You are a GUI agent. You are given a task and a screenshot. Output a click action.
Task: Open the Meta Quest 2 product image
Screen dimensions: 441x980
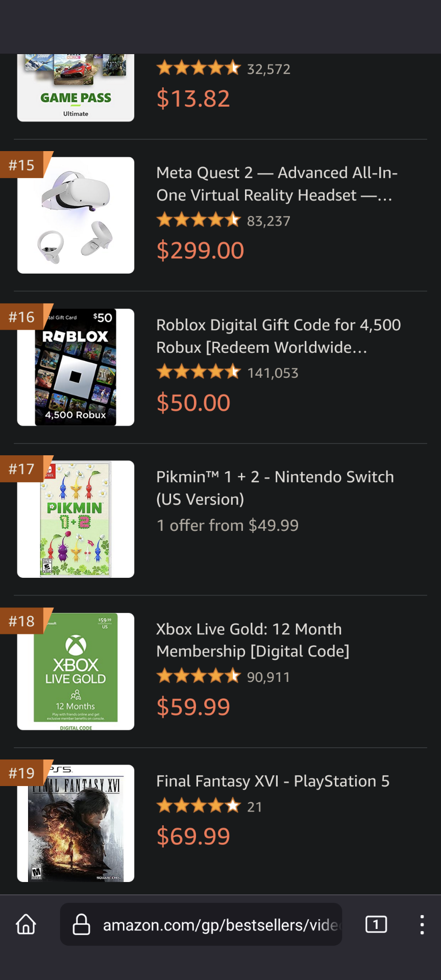click(x=76, y=215)
